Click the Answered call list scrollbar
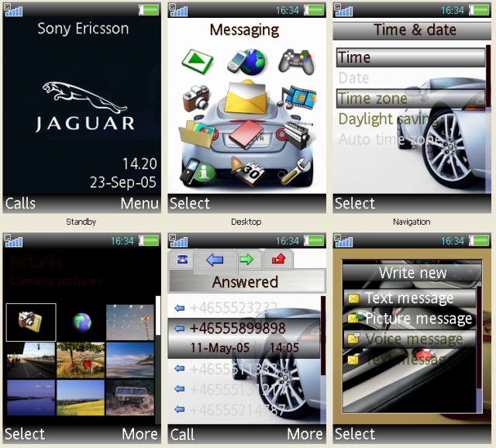The width and height of the screenshot is (496, 448). [x=323, y=360]
